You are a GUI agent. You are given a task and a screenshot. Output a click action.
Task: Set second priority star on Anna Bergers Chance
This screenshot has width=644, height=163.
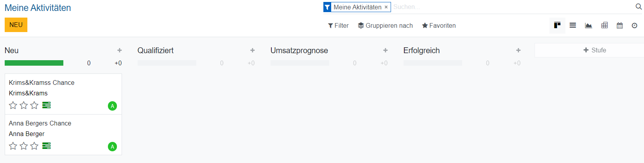(x=24, y=146)
